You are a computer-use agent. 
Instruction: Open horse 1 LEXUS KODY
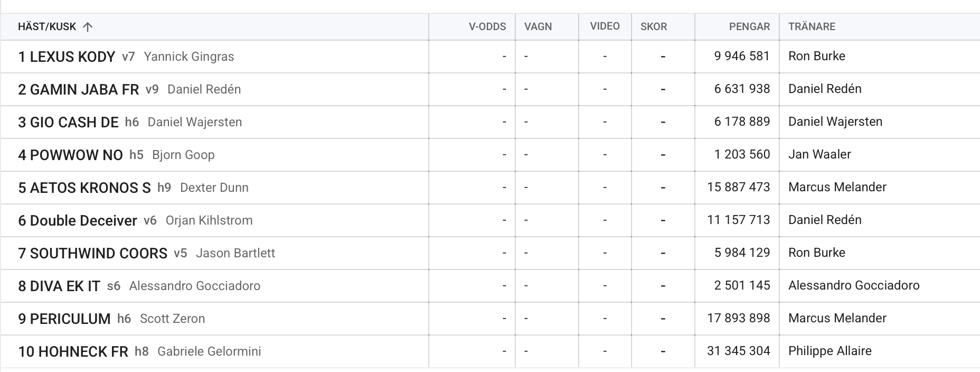point(67,57)
